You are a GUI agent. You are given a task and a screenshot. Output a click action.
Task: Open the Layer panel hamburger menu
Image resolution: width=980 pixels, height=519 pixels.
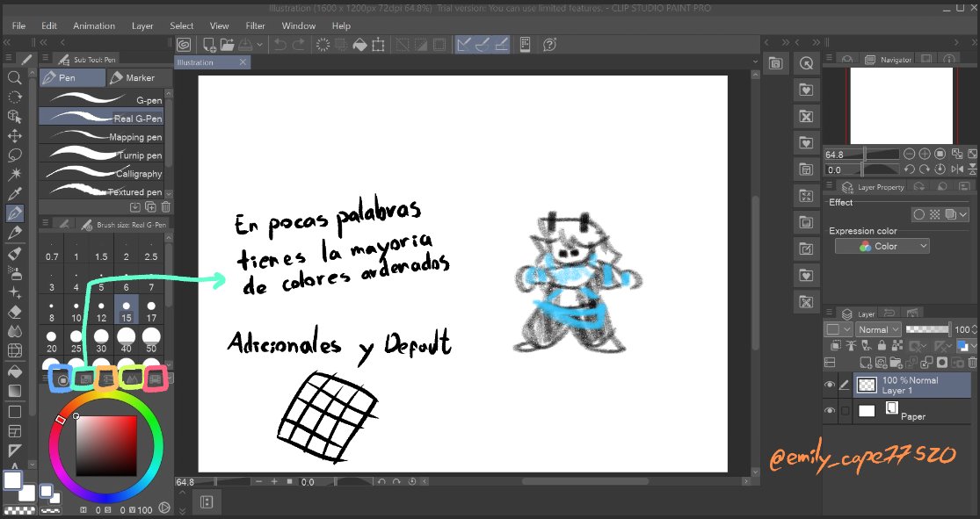830,314
